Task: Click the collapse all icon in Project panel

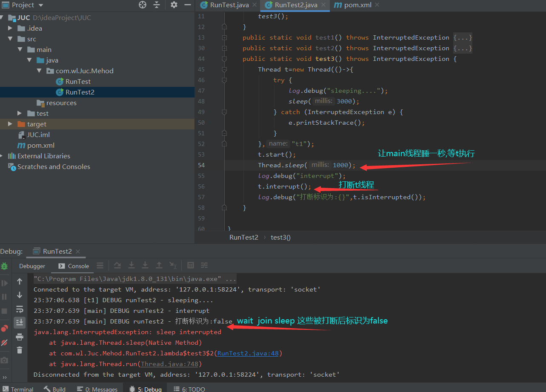Action: 157,5
